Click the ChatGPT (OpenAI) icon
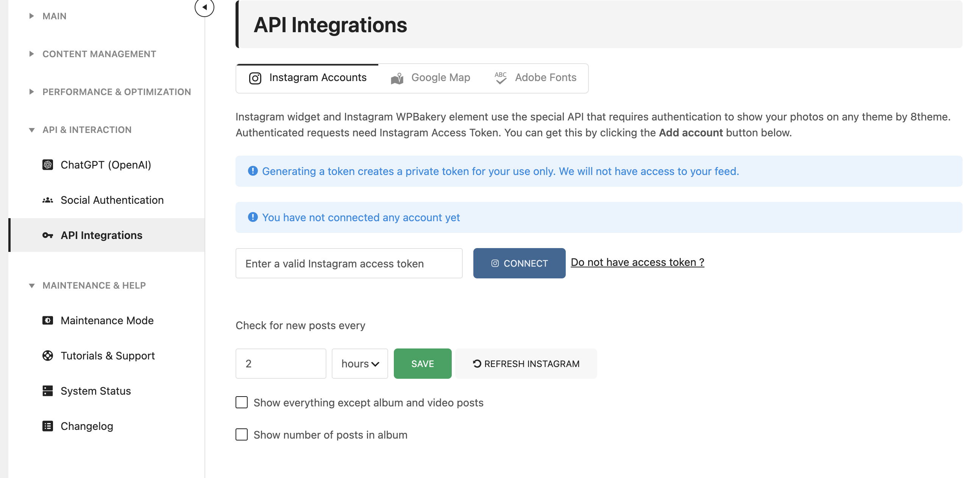 pyautogui.click(x=48, y=165)
